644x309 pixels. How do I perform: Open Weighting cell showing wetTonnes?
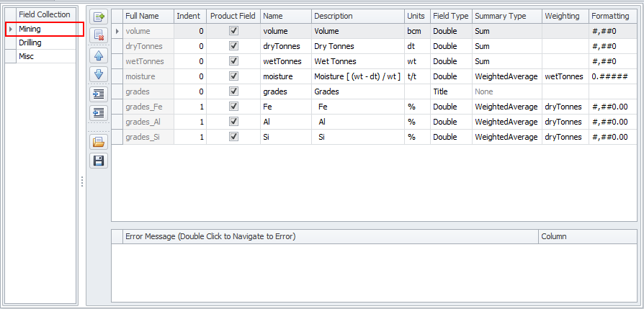click(564, 76)
